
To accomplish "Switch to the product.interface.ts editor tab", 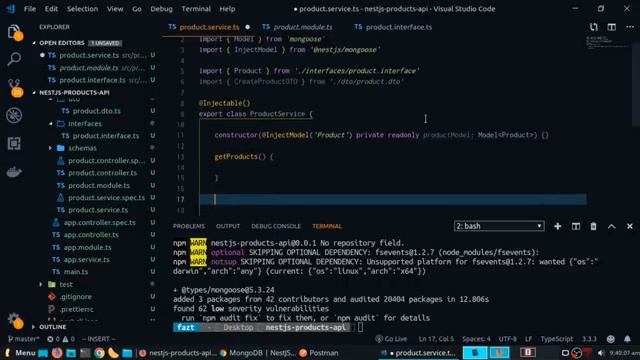I will pyautogui.click(x=393, y=27).
